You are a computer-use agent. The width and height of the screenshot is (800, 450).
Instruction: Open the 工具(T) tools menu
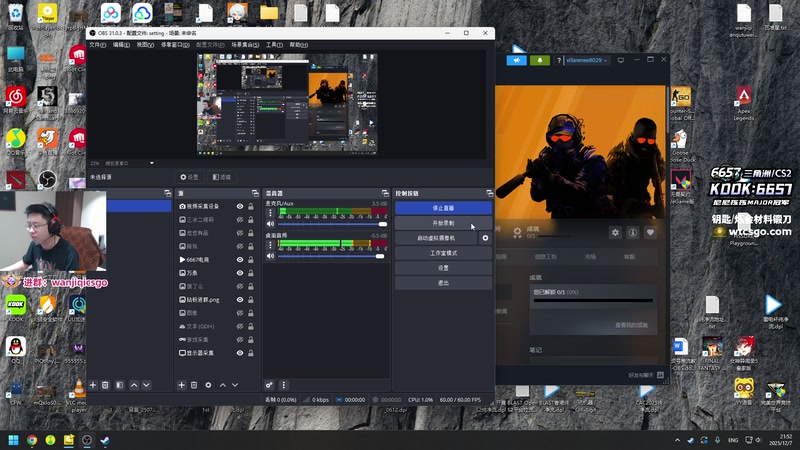click(x=274, y=45)
